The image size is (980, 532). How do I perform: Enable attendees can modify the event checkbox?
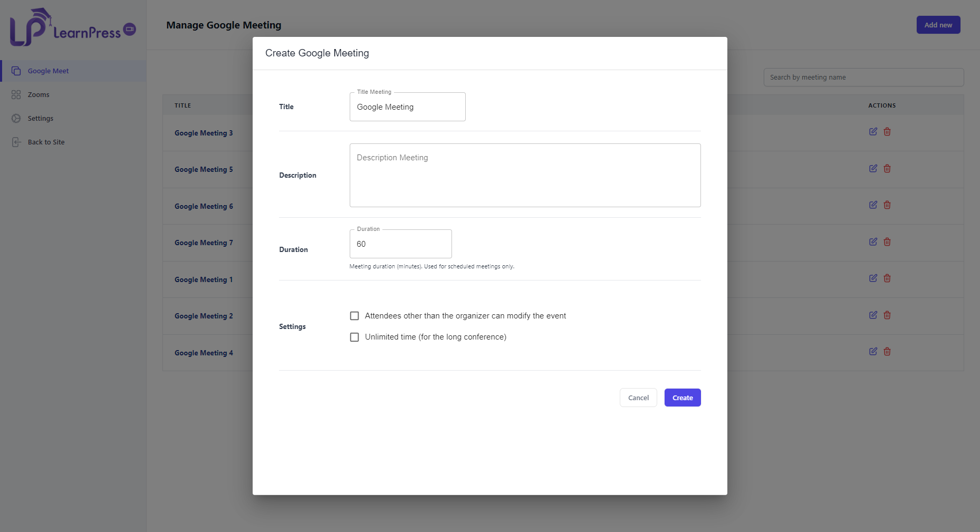[x=354, y=316]
